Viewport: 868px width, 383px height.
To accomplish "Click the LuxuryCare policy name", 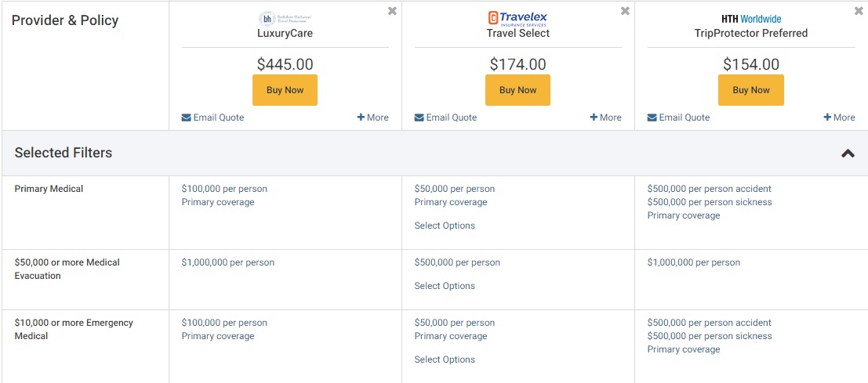I will [x=285, y=33].
